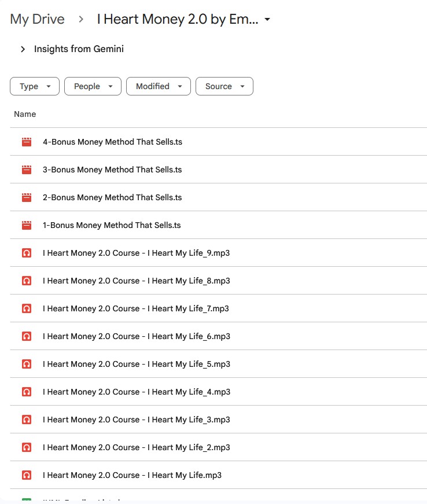Open the Modified filter dropdown
The height and width of the screenshot is (504, 427).
coord(158,86)
